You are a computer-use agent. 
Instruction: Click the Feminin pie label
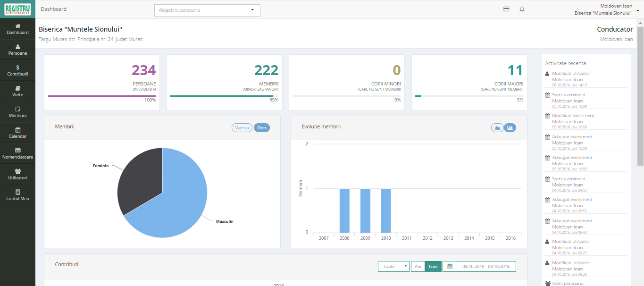point(101,166)
